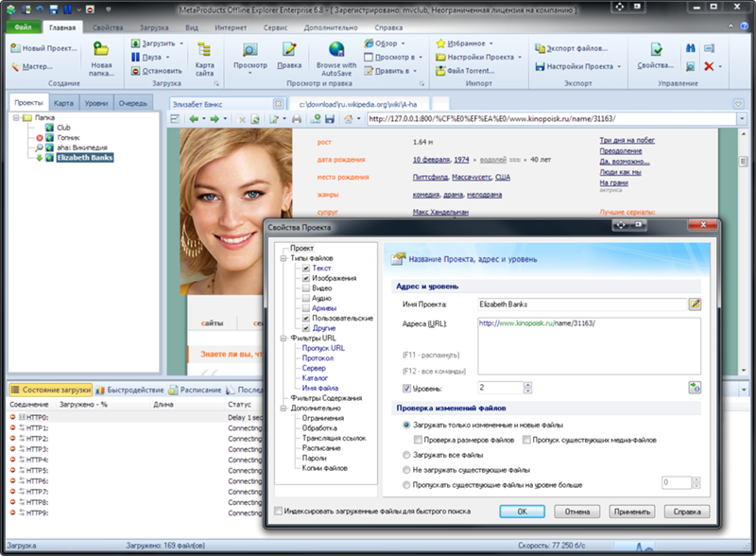The width and height of the screenshot is (756, 556).
Task: Click the edit name pencil icon beside Имя Проекта
Action: [x=695, y=304]
